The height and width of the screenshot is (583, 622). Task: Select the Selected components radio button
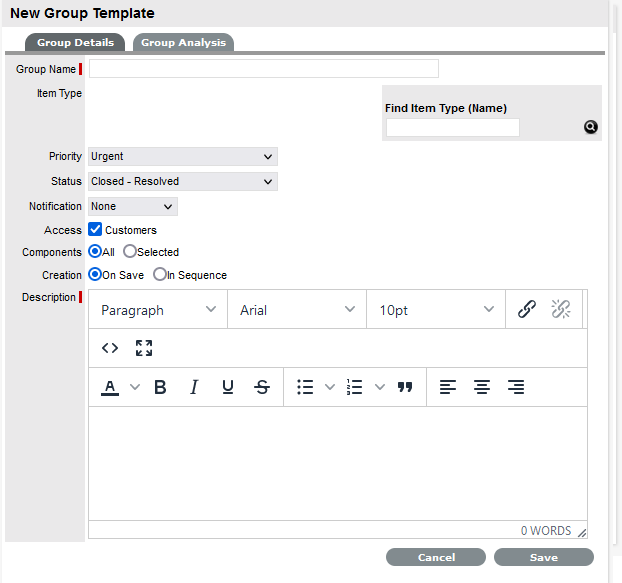129,251
